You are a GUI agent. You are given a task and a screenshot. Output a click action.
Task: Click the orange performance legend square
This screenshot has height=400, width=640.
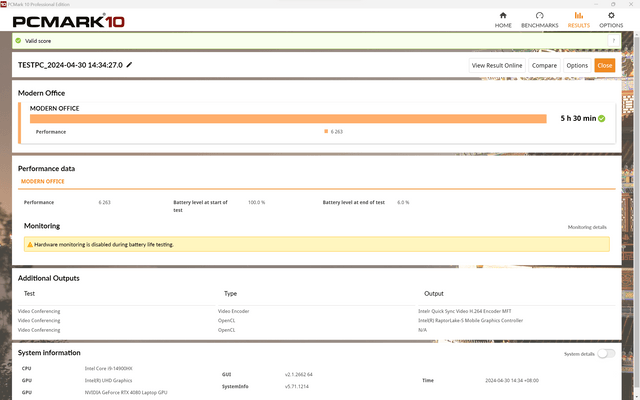pyautogui.click(x=326, y=131)
